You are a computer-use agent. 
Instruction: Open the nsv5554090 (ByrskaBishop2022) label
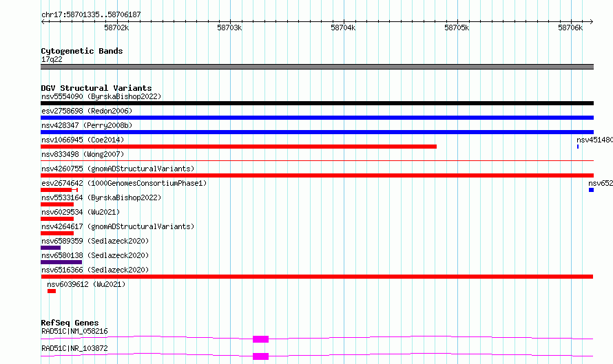click(x=101, y=96)
